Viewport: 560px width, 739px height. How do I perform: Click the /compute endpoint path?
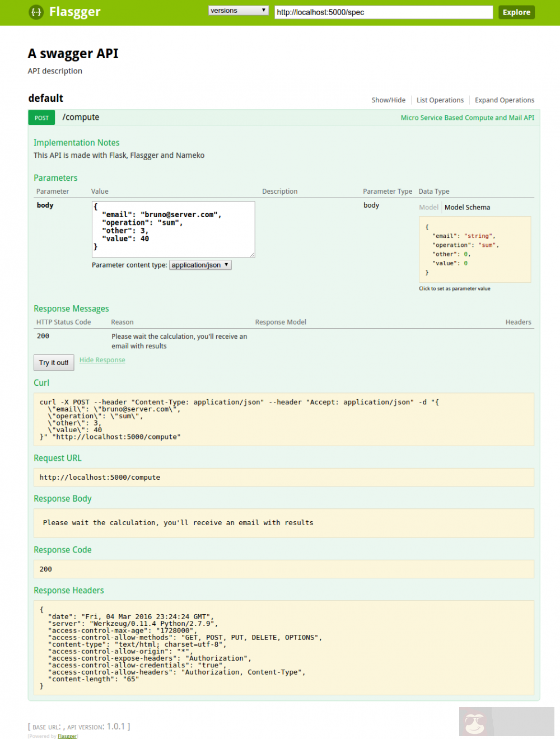81,117
